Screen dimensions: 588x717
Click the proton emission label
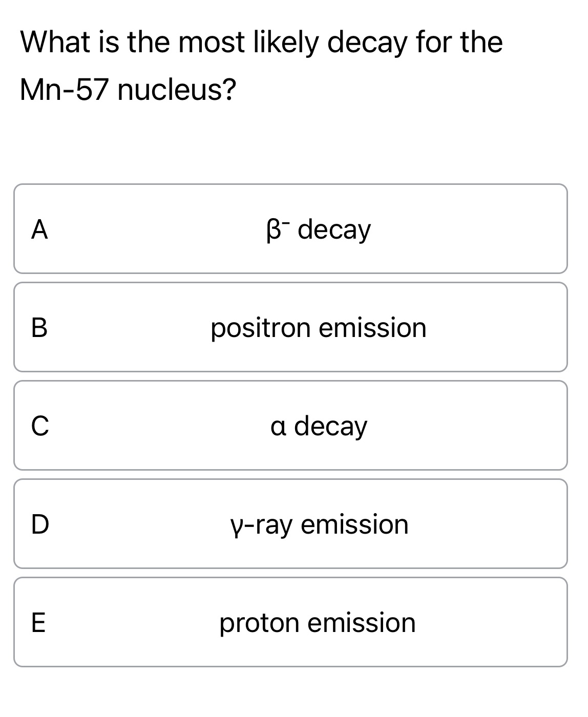click(318, 623)
